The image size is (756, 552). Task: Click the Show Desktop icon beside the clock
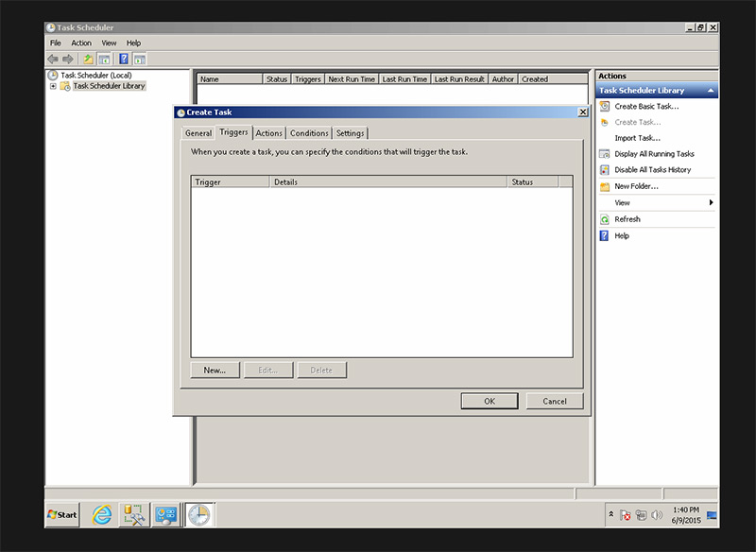(712, 515)
